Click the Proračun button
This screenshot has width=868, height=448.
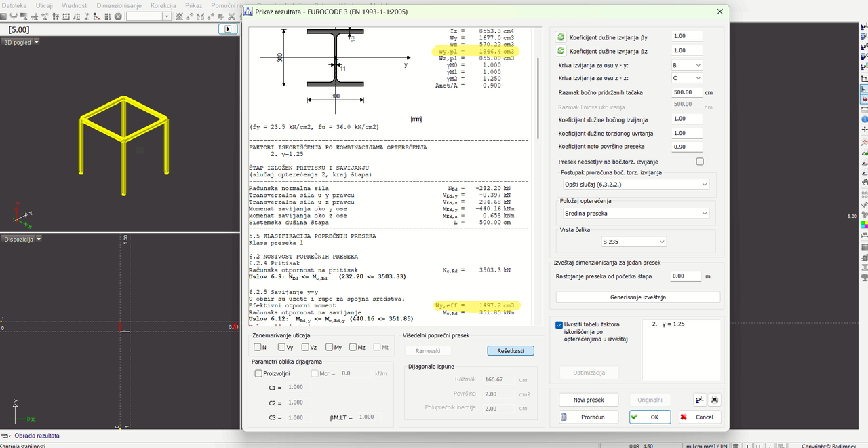(589, 417)
